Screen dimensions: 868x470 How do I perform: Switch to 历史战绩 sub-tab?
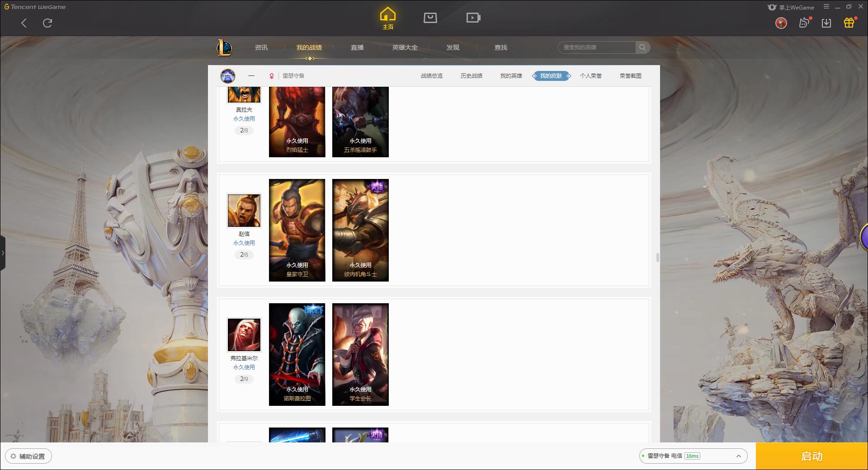pyautogui.click(x=472, y=76)
